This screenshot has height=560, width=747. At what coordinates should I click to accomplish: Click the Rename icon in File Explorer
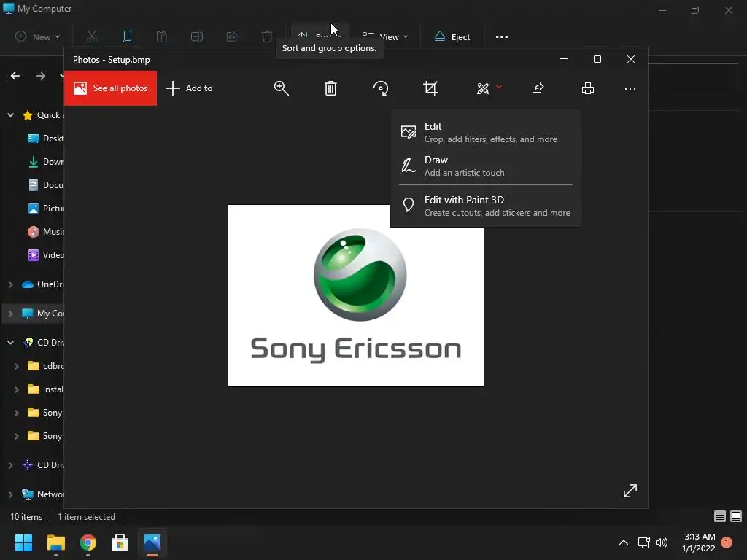click(197, 36)
